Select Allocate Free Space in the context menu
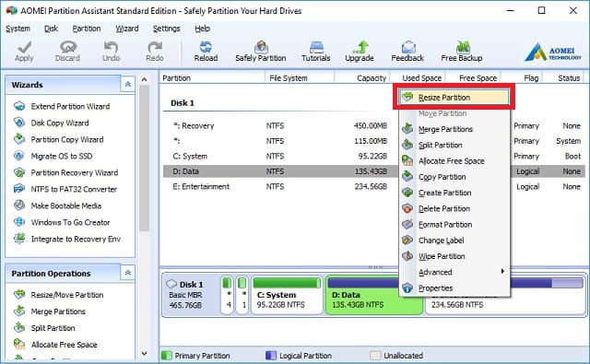The image size is (590, 364). 454,161
